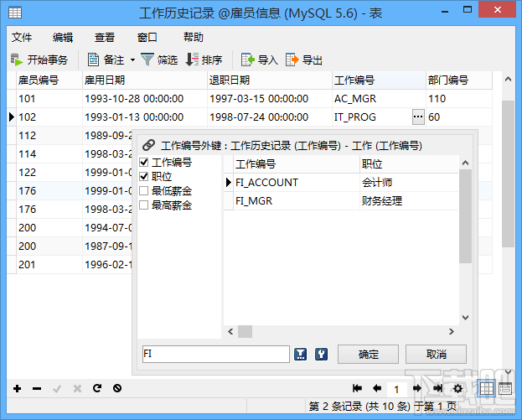Click the checkmark apply changes icon
The width and height of the screenshot is (522, 420).
57,388
